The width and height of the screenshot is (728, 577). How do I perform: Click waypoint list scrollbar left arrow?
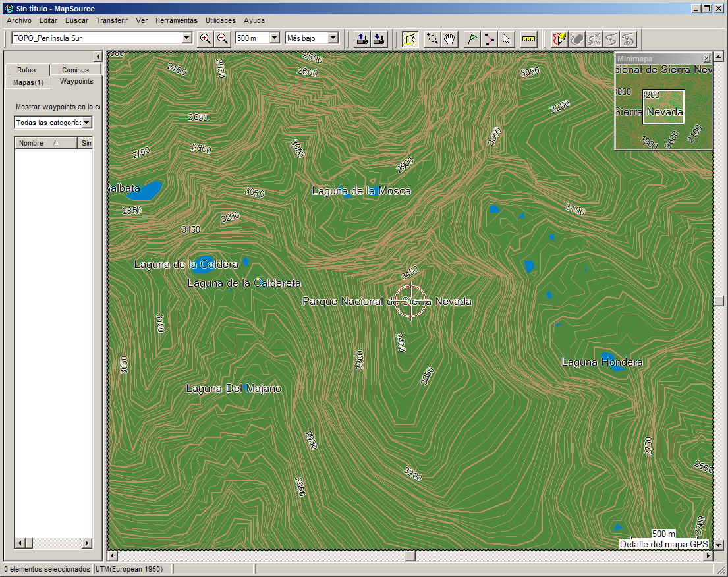(x=20, y=543)
